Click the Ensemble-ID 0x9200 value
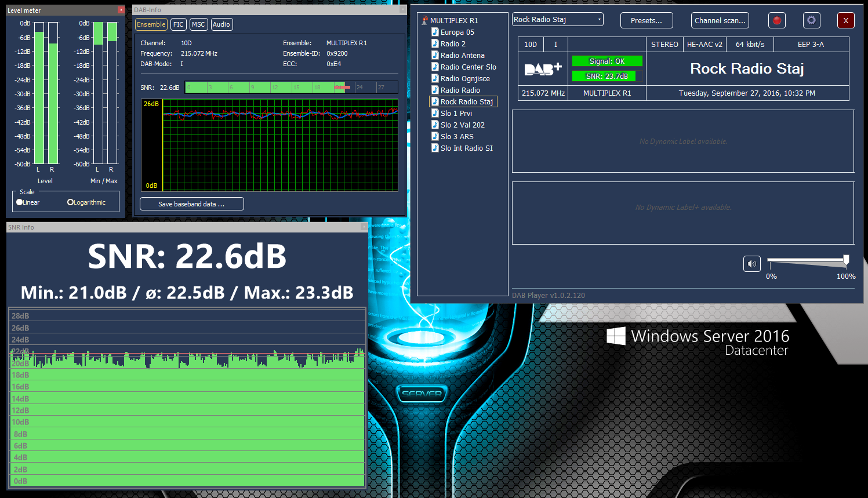 point(337,53)
